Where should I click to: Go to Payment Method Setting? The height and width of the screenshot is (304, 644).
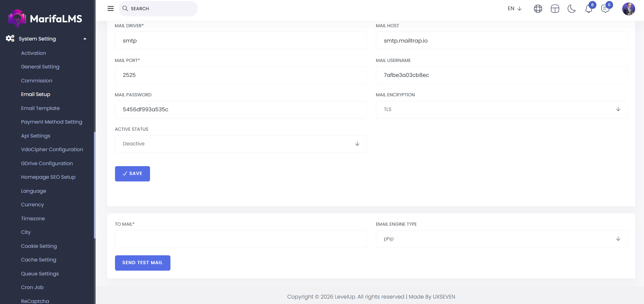[52, 122]
